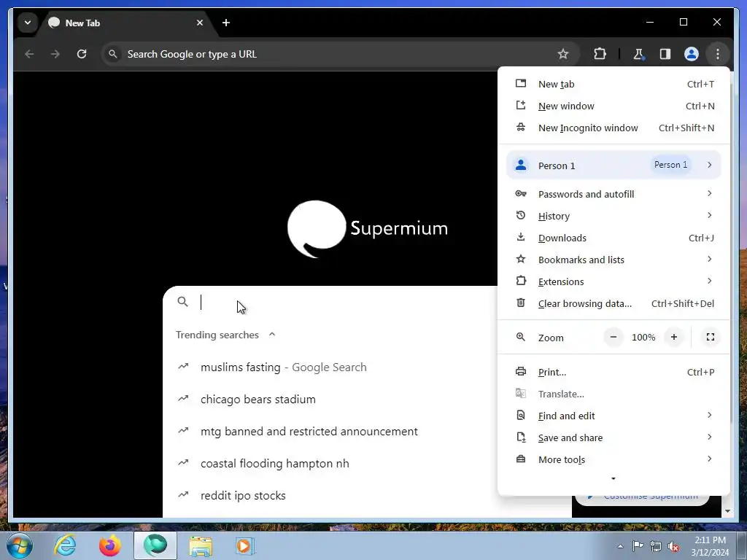
Task: Open the profile avatar button in toolbar
Action: [692, 54]
